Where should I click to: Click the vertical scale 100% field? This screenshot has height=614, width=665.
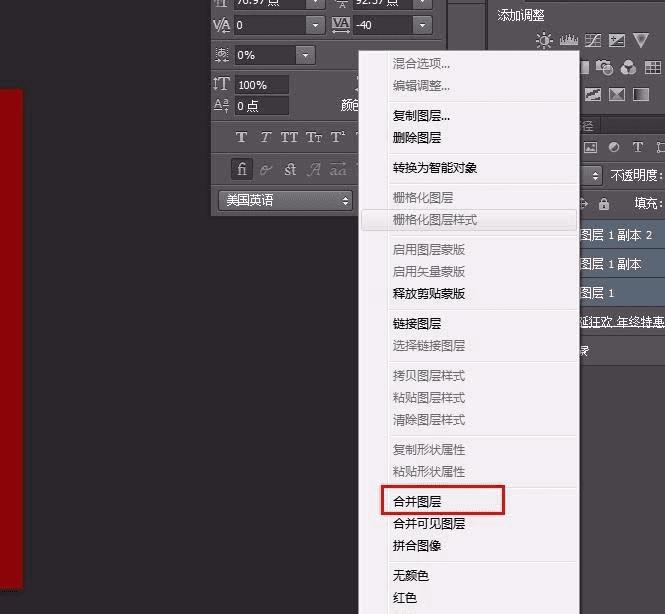pyautogui.click(x=262, y=85)
